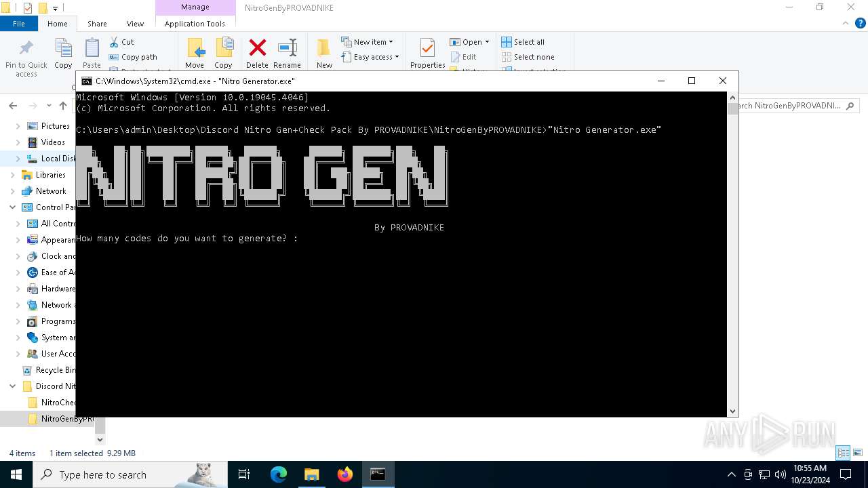Click the red Delete icon
Image resolution: width=868 pixels, height=488 pixels.
[x=257, y=48]
